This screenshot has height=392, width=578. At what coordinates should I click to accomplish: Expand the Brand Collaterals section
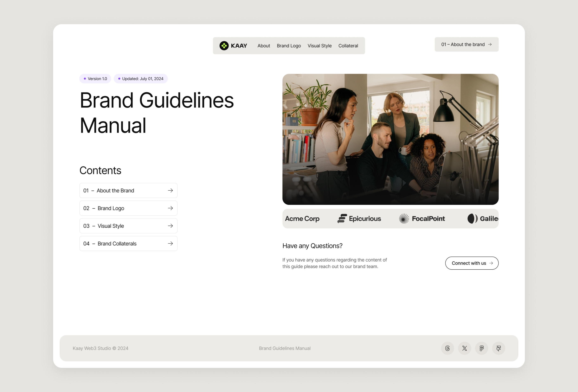pyautogui.click(x=128, y=244)
